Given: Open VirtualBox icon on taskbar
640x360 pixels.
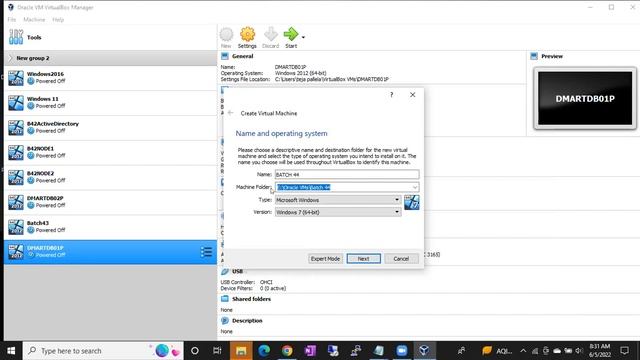Looking at the screenshot, I should 424,351.
